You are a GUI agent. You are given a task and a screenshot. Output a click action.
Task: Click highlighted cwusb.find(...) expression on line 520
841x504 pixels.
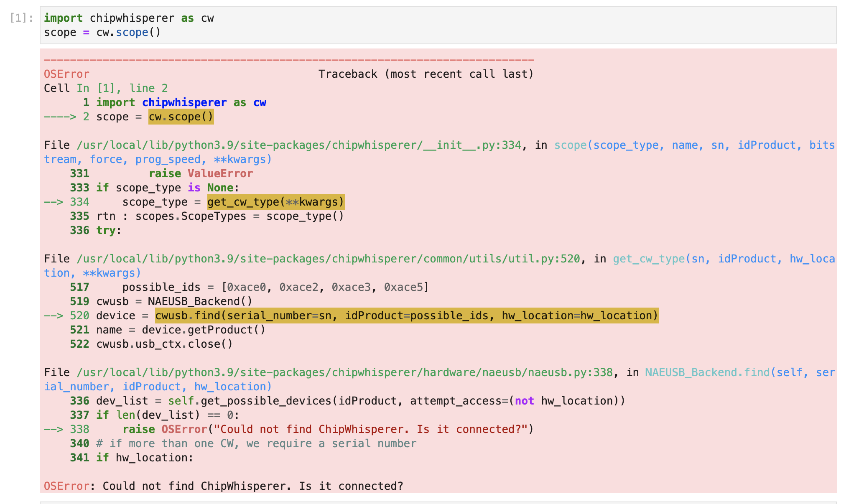point(406,316)
